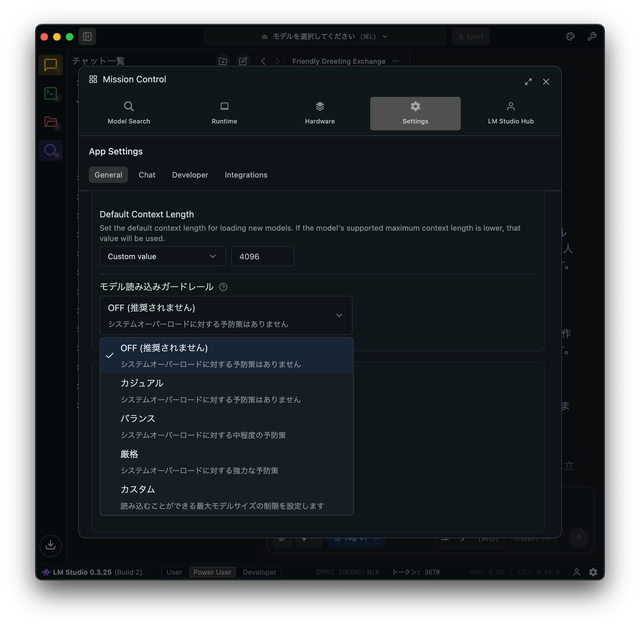Viewport: 640px width, 627px height.
Task: Switch to the Runtime section
Action: click(x=224, y=113)
